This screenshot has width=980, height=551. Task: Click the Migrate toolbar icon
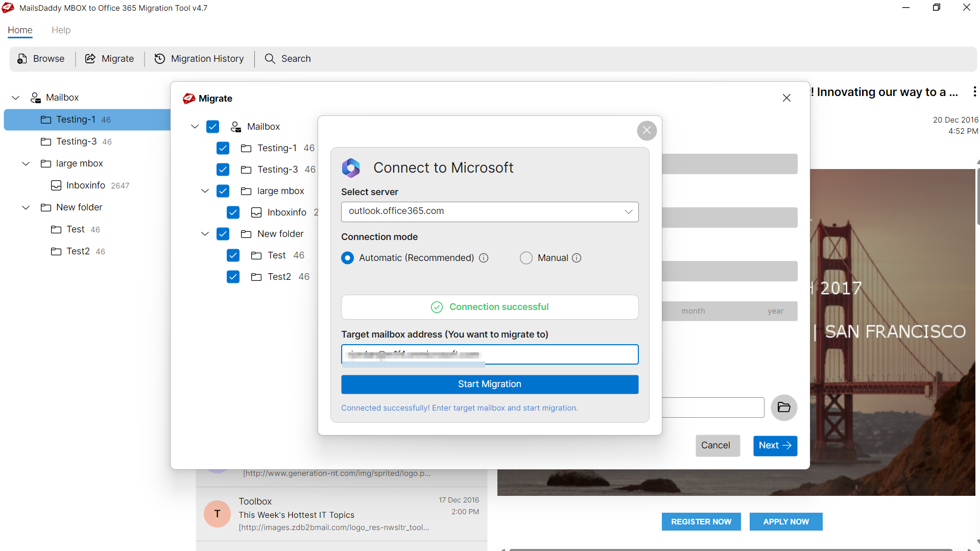[x=90, y=59]
